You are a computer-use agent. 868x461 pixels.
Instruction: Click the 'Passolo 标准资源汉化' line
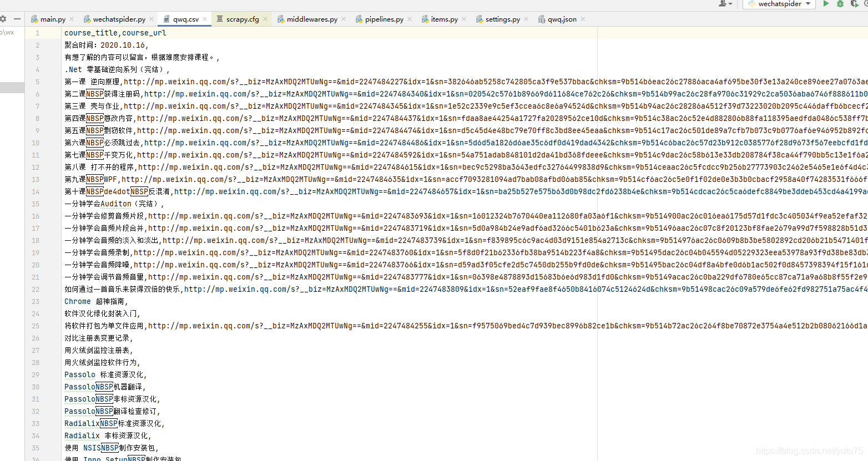coord(105,374)
